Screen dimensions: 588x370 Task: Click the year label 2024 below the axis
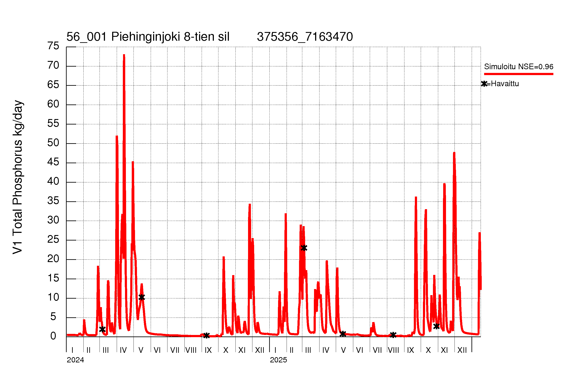[75, 360]
